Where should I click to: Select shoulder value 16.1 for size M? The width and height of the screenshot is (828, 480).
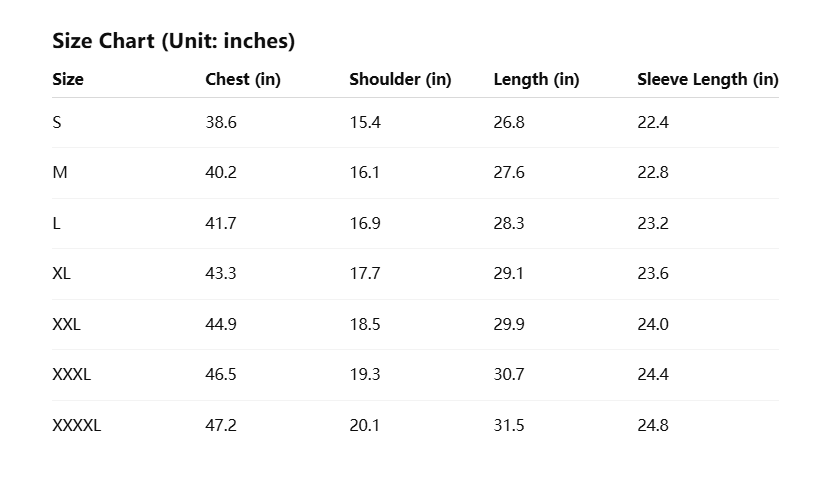(365, 173)
